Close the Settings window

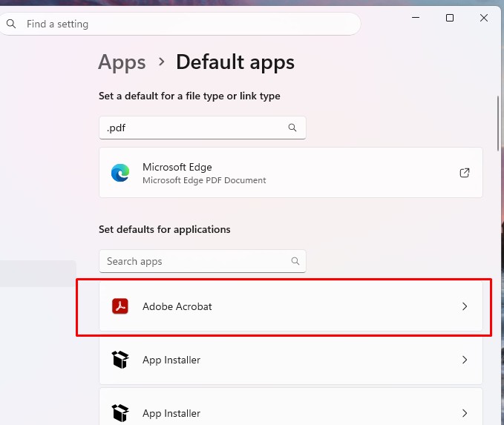coord(484,18)
